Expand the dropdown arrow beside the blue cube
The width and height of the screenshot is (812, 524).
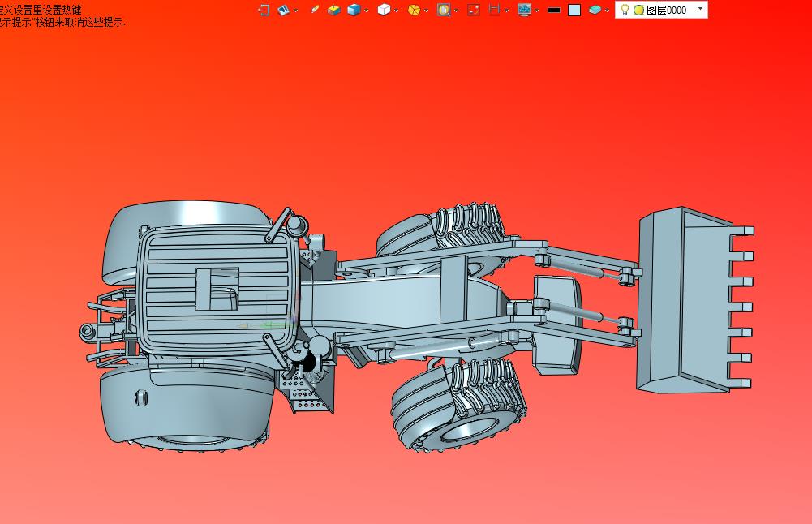coord(367,11)
